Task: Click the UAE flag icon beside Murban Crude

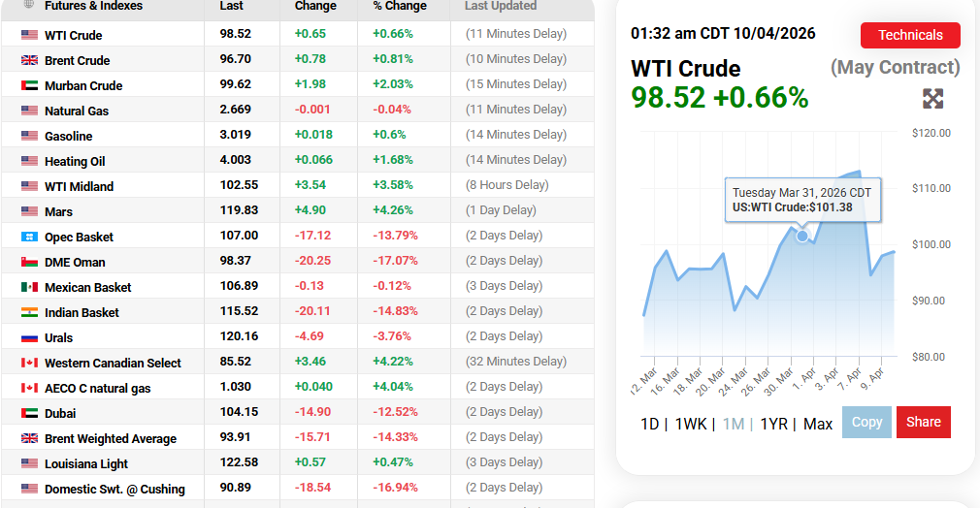Action: [x=29, y=85]
